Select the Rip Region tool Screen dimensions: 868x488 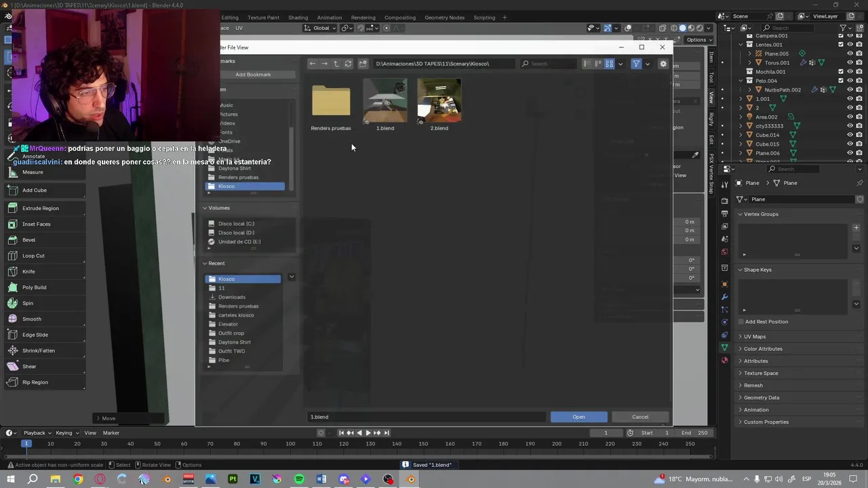tap(45, 382)
